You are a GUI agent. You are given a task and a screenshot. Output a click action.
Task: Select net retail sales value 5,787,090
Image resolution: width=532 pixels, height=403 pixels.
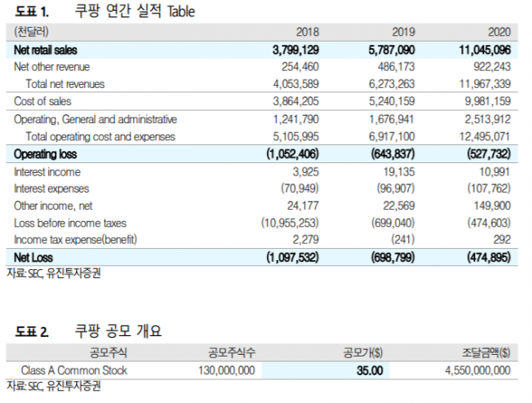(x=392, y=51)
